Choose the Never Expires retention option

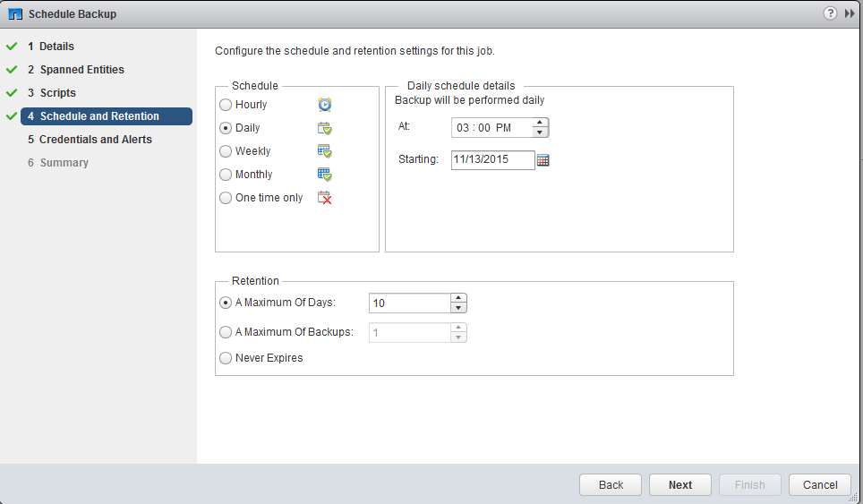tap(226, 358)
